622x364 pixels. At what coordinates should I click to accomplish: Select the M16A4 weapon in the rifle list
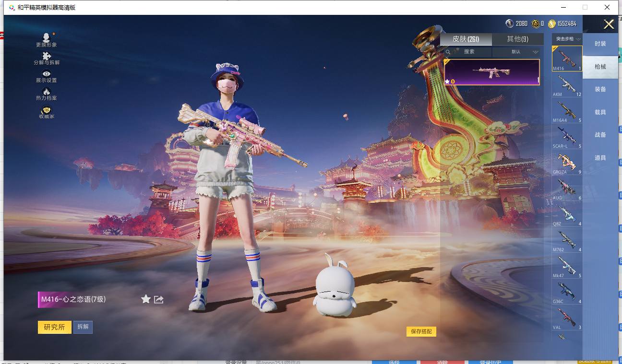(567, 111)
